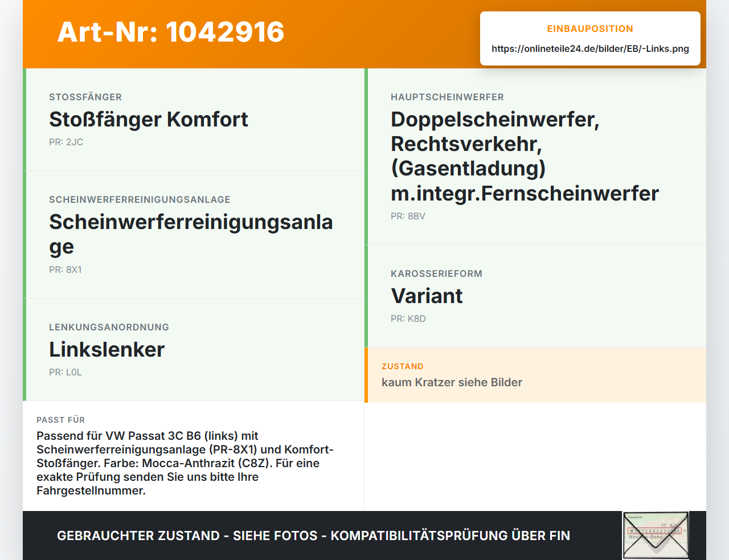The height and width of the screenshot is (560, 729).
Task: Click the ZUSTAND label
Action: (x=403, y=366)
